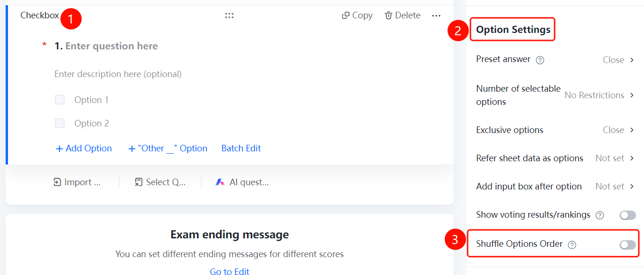
Task: Click the drag handle dots icon
Action: tap(229, 16)
